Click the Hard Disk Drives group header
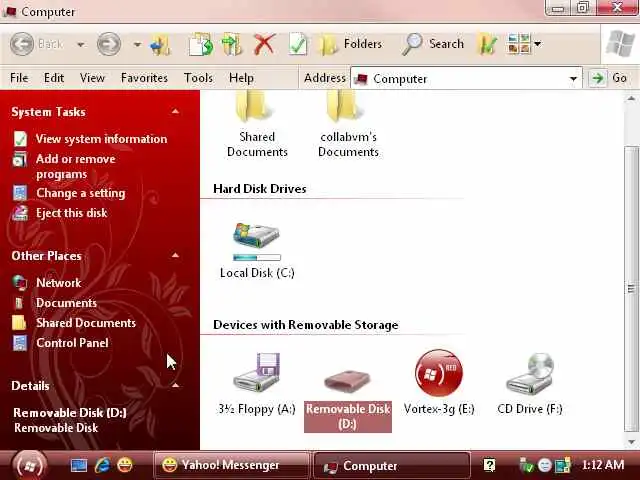 260,189
